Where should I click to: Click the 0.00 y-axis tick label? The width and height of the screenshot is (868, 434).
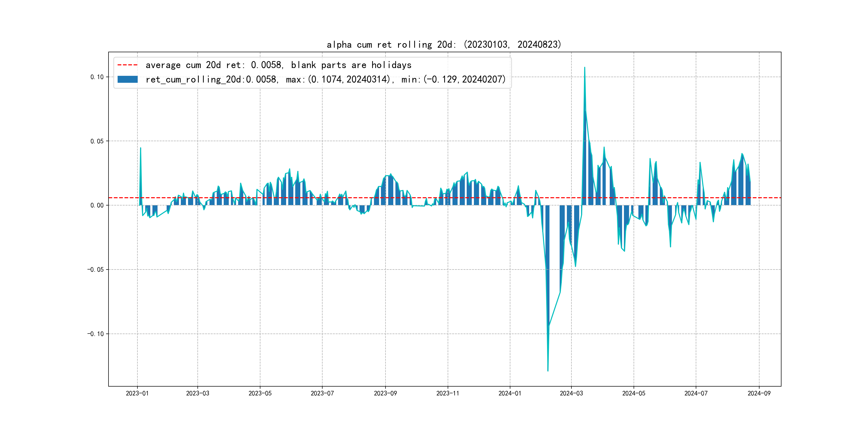click(97, 205)
